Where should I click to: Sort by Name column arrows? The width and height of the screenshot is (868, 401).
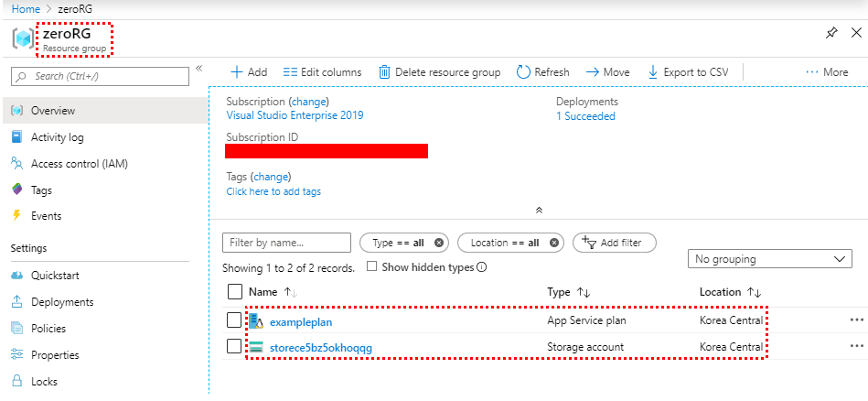point(291,292)
